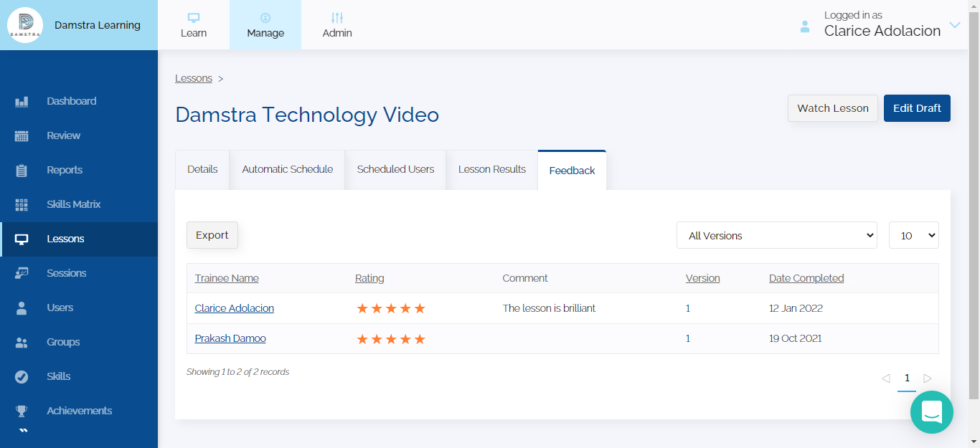Open the Dashboard bar chart icon
980x448 pixels.
22,102
